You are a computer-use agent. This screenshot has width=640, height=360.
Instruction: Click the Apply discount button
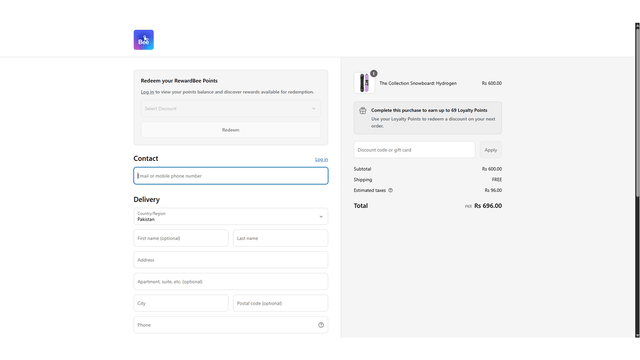[491, 150]
